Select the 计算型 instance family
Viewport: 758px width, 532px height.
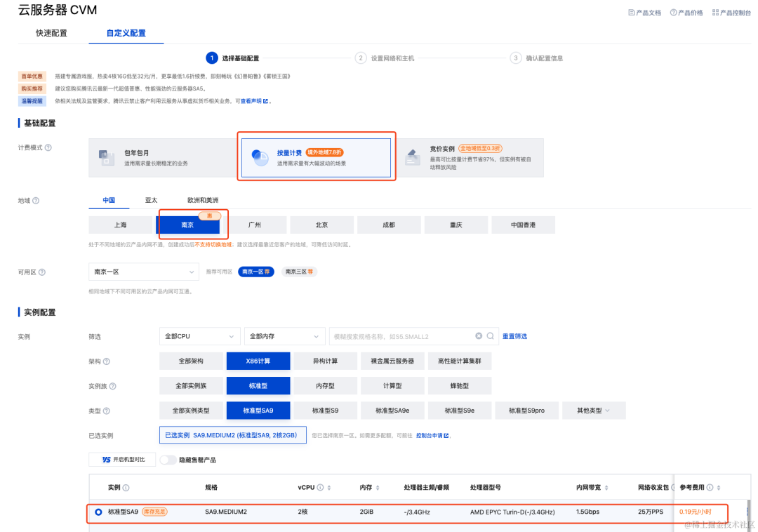392,385
